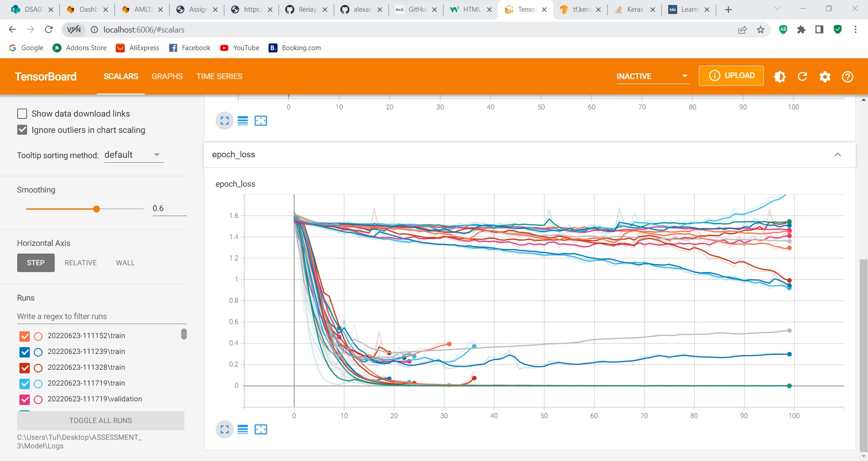Uncheck run 20220623-111152\train checkbox
The image size is (868, 461).
coord(25,336)
